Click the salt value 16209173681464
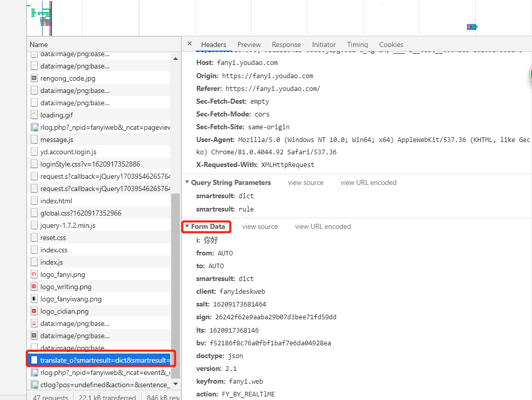Screen dimensions: 532x400 click(x=240, y=304)
